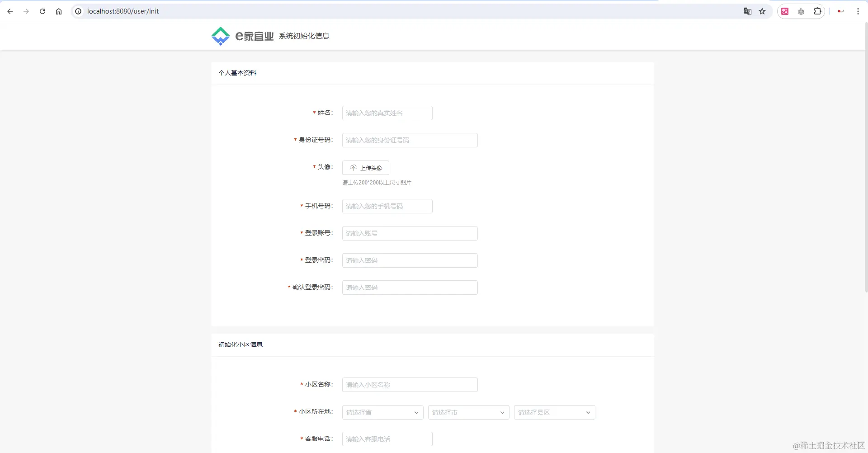Go back using the browser back arrow

tap(10, 11)
